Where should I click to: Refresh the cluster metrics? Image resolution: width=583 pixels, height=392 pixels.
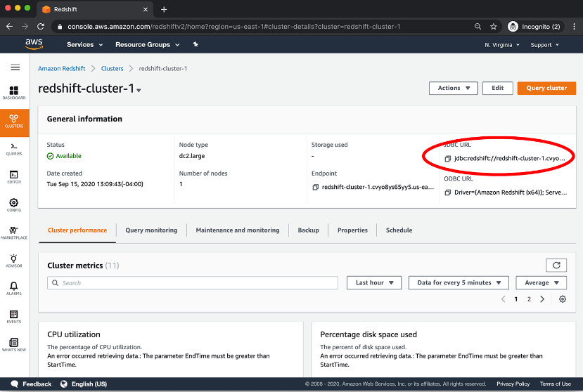556,266
